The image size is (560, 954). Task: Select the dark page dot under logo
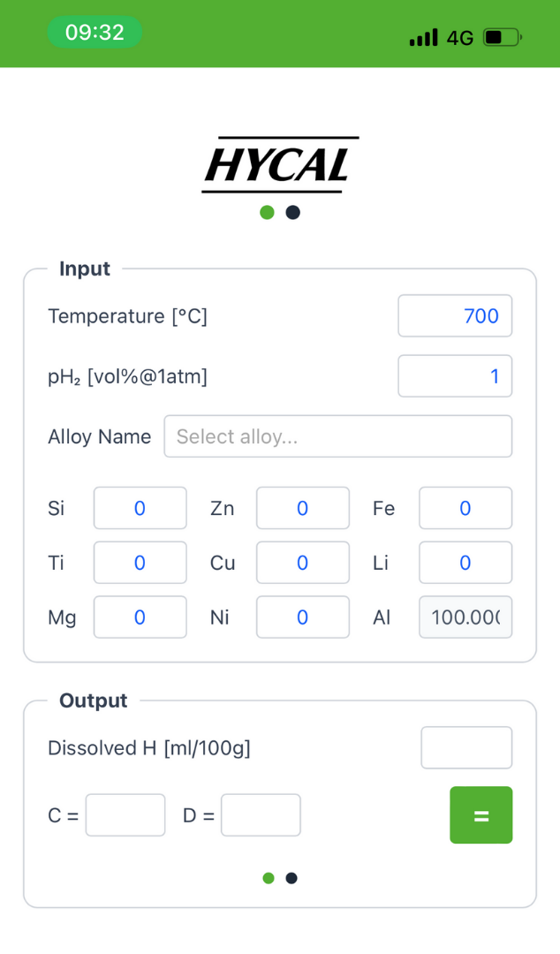(293, 212)
